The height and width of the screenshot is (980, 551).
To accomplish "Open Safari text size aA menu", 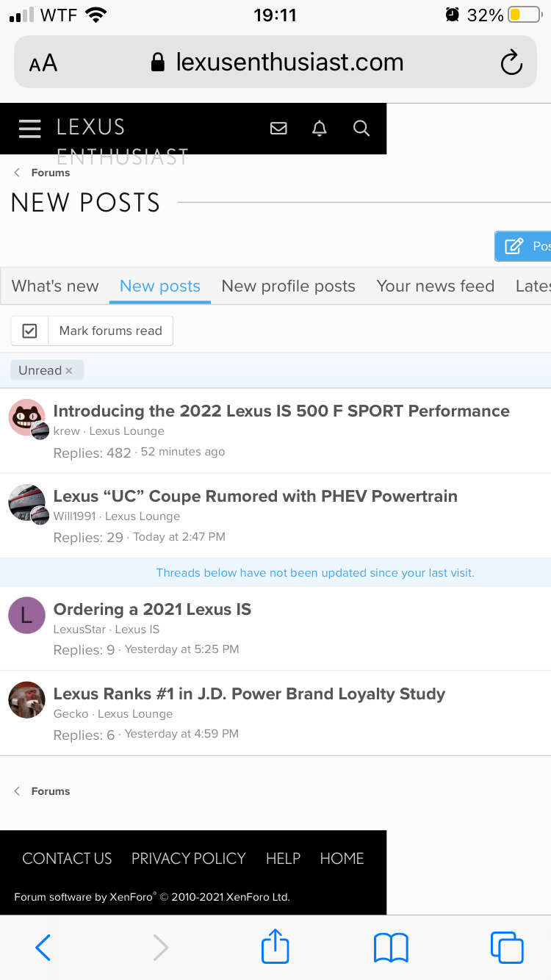I will click(43, 63).
